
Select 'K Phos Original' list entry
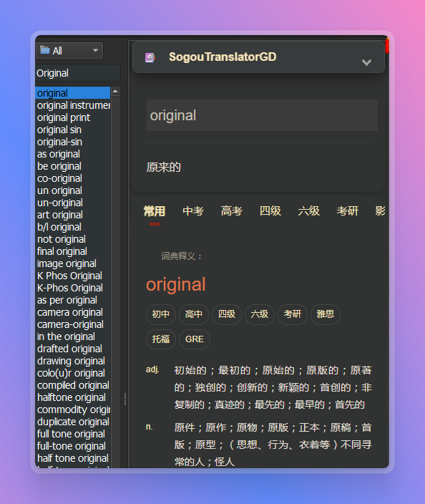[x=72, y=276]
